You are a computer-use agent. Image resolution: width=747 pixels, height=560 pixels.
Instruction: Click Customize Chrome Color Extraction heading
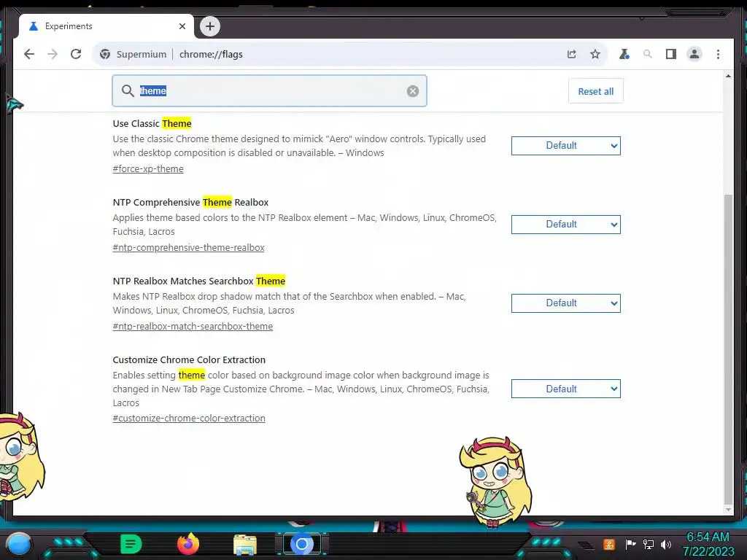tap(189, 359)
